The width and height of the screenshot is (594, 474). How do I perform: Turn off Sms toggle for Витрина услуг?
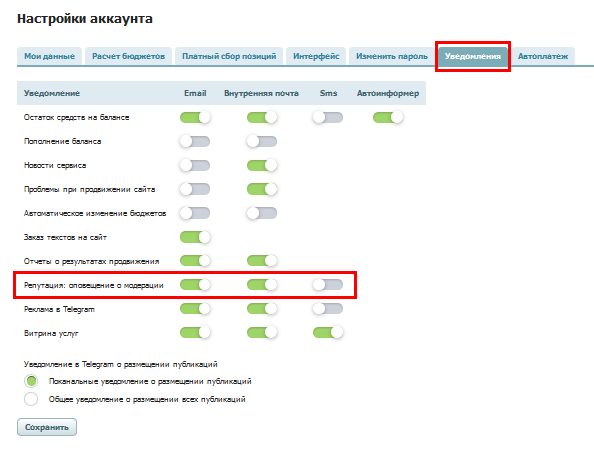328,332
